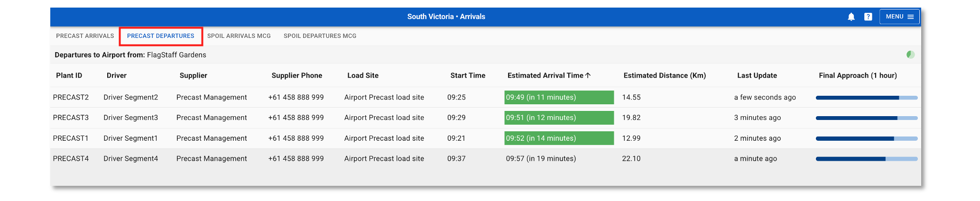Click the green refresh timer indicator
The width and height of the screenshot is (980, 201).
910,55
